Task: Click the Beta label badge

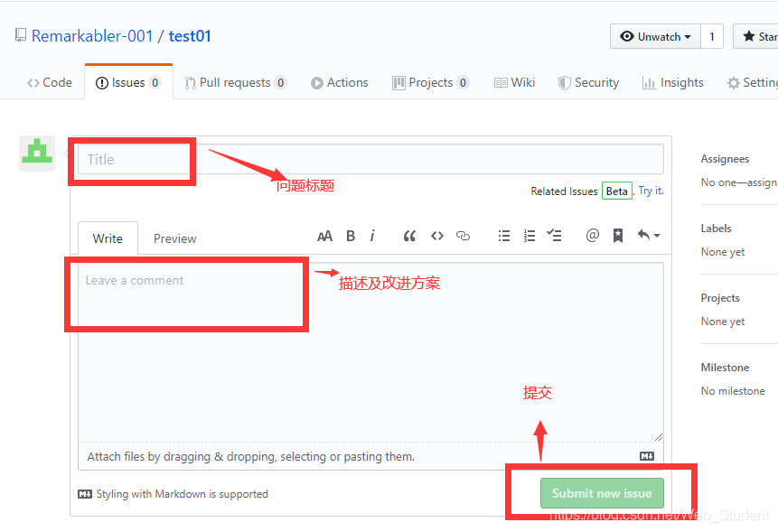Action: [x=617, y=191]
